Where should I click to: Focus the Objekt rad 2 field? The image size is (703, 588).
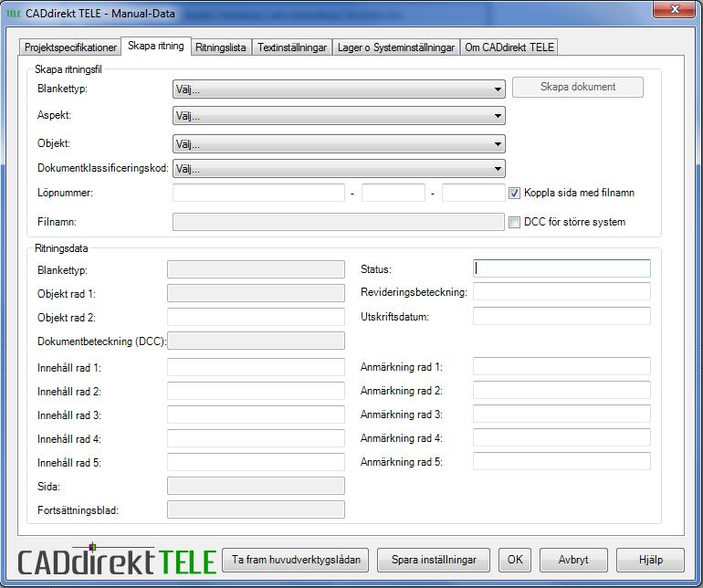point(256,317)
